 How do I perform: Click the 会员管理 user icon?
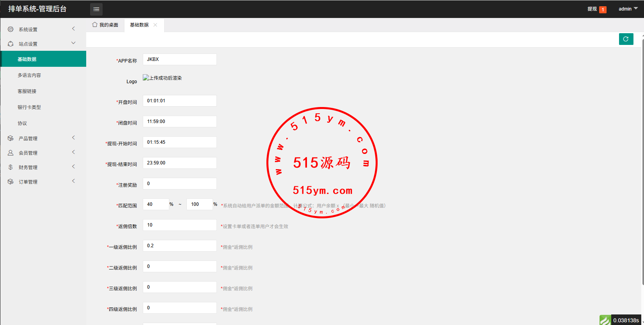[11, 153]
